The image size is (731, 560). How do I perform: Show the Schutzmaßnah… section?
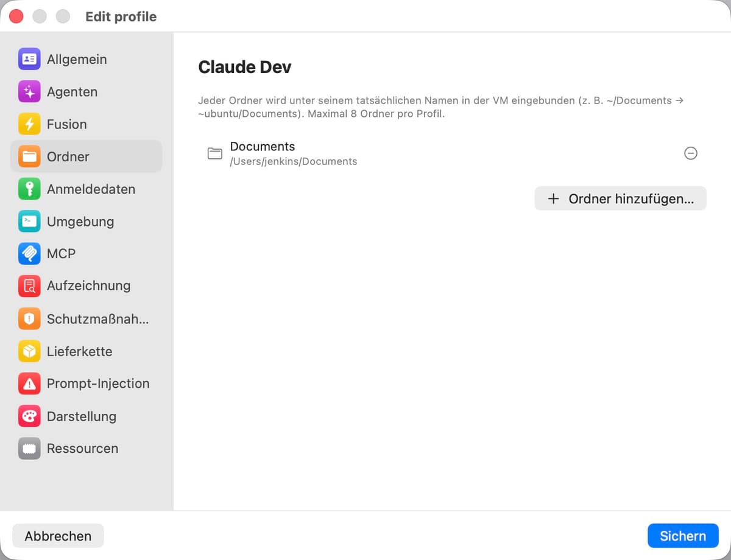(x=87, y=318)
